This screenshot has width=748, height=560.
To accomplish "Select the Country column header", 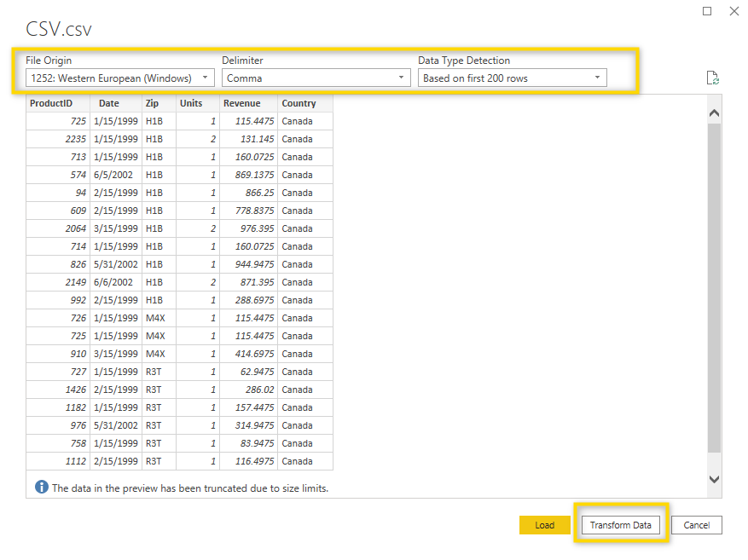I will pyautogui.click(x=305, y=103).
